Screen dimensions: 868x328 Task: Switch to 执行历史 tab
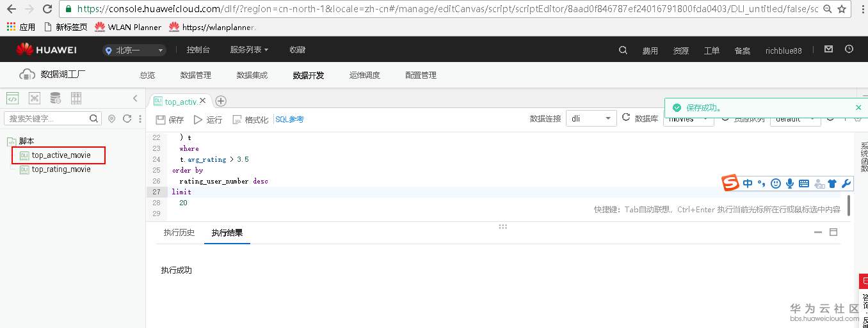(179, 233)
